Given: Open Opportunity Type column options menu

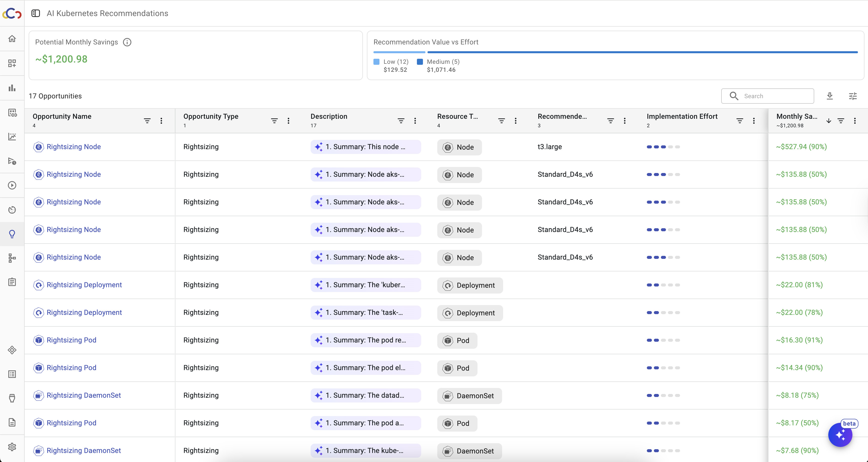Looking at the screenshot, I should (x=288, y=121).
